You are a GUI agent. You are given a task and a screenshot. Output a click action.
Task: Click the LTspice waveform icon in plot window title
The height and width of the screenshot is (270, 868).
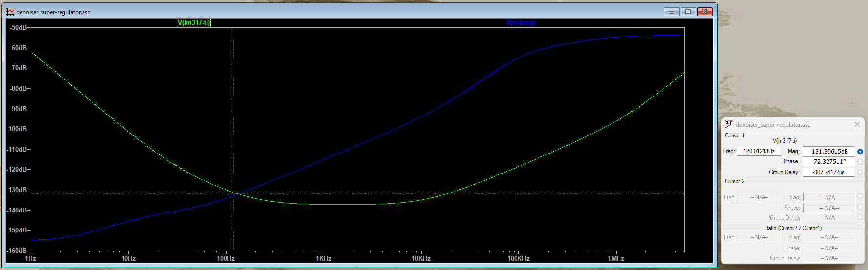coord(10,12)
